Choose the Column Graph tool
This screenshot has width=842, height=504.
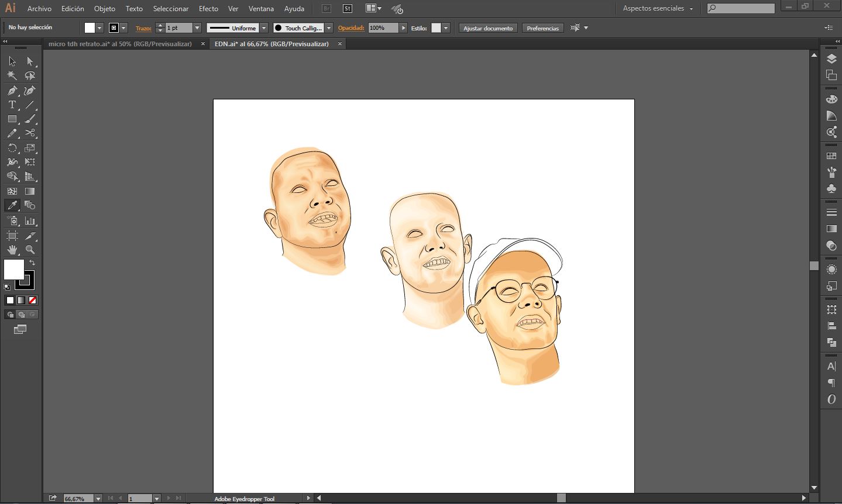pyautogui.click(x=30, y=221)
